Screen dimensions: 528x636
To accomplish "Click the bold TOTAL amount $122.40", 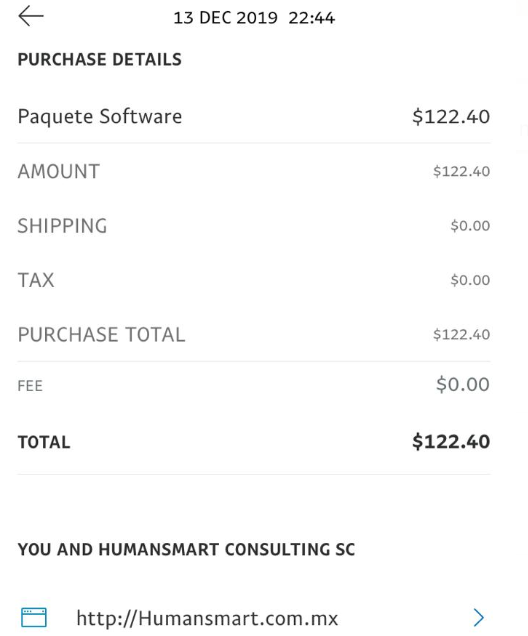I will click(451, 441).
